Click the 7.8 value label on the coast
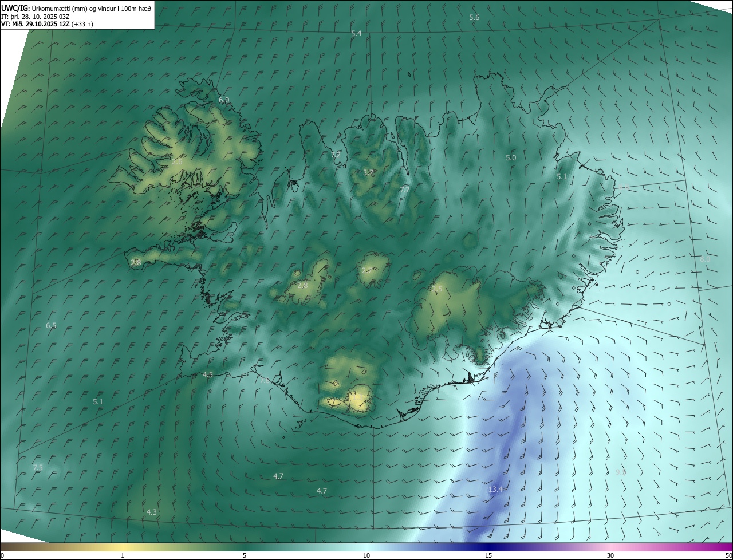733x560 pixels. coord(264,380)
